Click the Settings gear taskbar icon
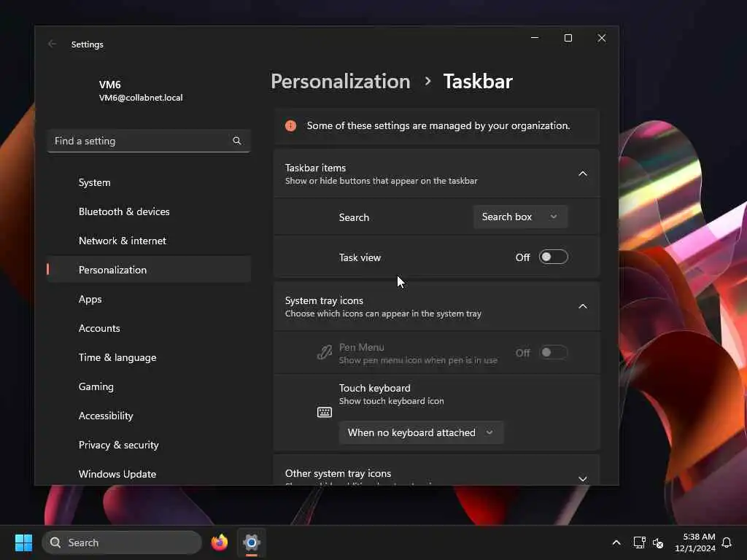 [x=252, y=542]
